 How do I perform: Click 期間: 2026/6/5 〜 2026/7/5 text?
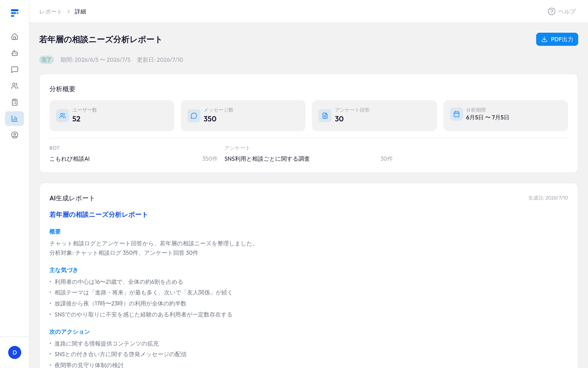click(95, 60)
